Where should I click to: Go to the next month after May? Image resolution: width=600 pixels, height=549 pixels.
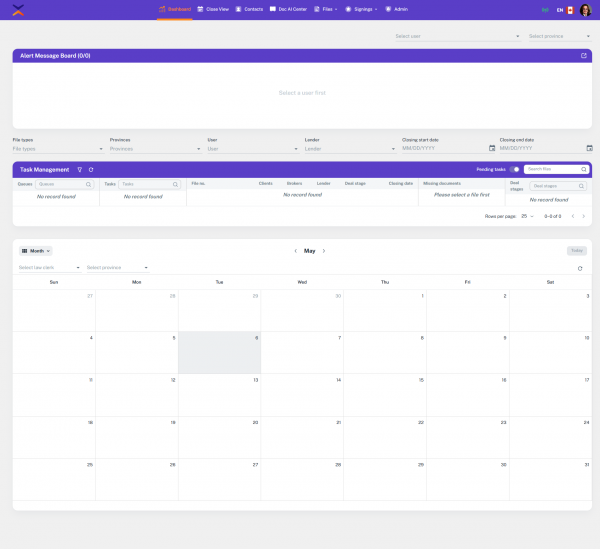(x=324, y=251)
